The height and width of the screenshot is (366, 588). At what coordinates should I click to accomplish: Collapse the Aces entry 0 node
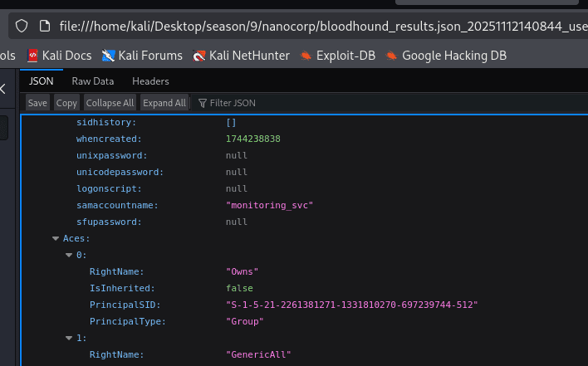pos(70,256)
